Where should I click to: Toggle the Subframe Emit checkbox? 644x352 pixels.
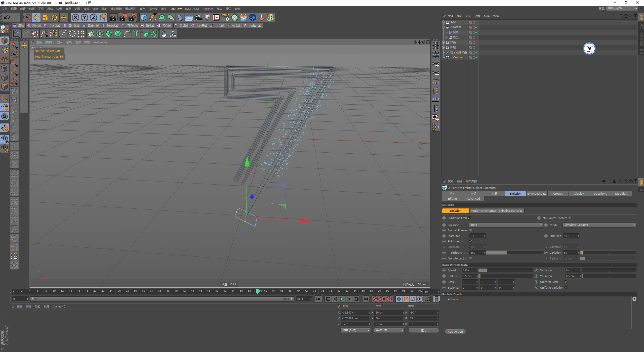coord(470,218)
